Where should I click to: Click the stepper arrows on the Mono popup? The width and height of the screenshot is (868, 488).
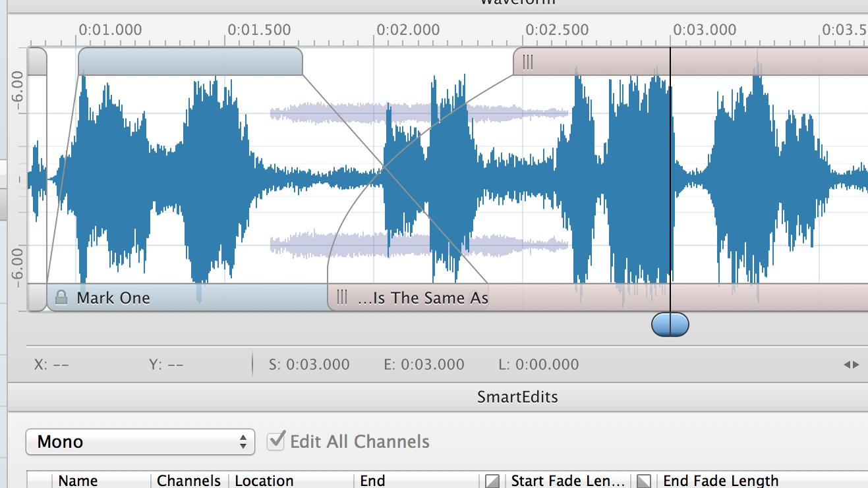243,442
